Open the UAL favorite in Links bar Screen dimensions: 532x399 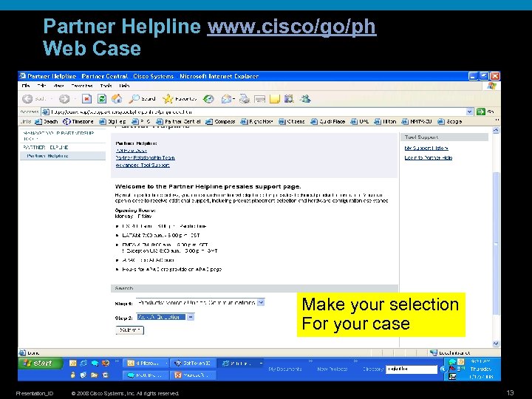coord(360,121)
